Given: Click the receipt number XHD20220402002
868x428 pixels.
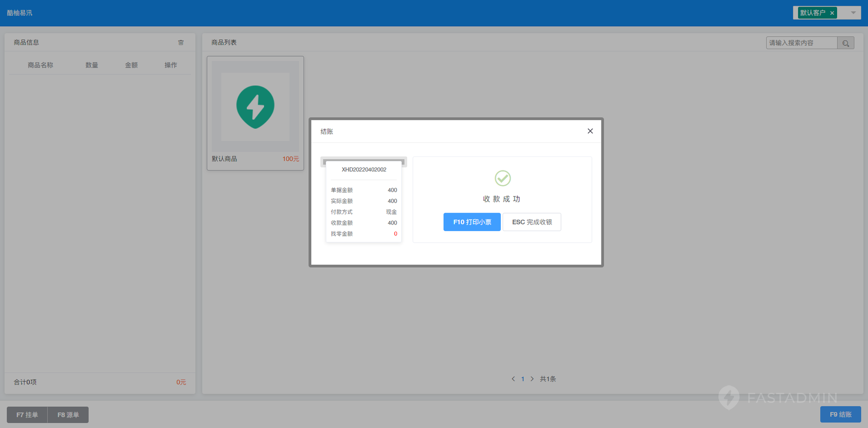Looking at the screenshot, I should 364,170.
